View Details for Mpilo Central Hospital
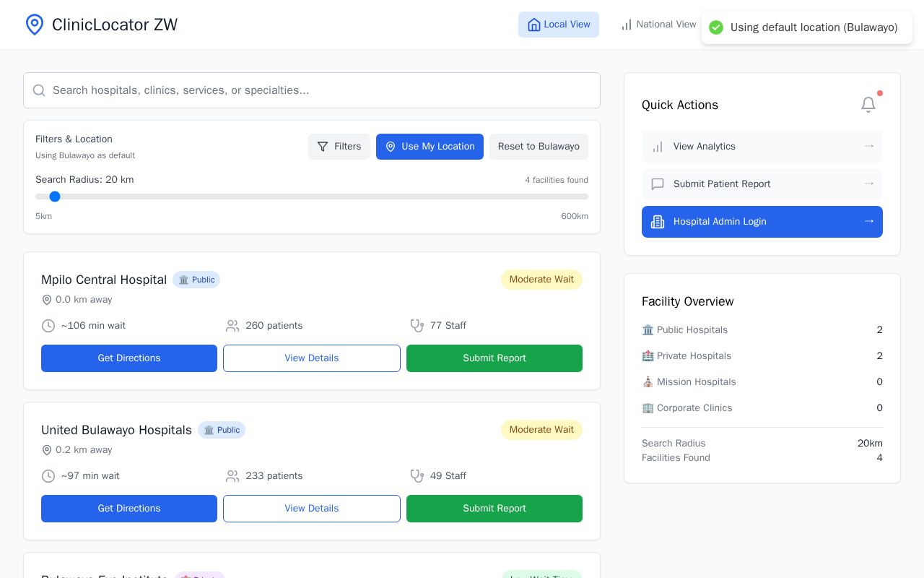The image size is (924, 578). click(312, 358)
